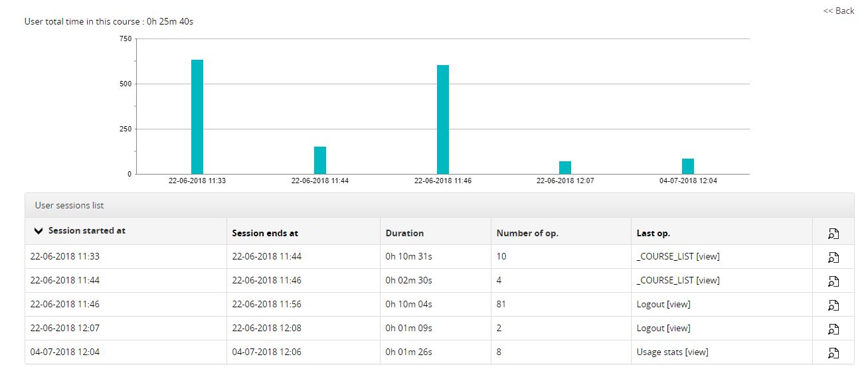
Task: Toggle sort arrow beside Session started at
Action: [39, 231]
